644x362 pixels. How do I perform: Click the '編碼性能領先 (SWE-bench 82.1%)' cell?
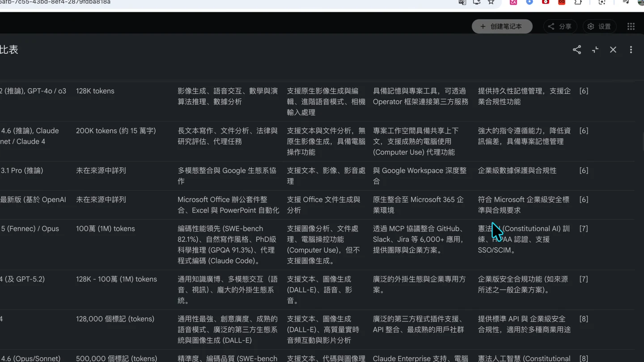click(228, 244)
